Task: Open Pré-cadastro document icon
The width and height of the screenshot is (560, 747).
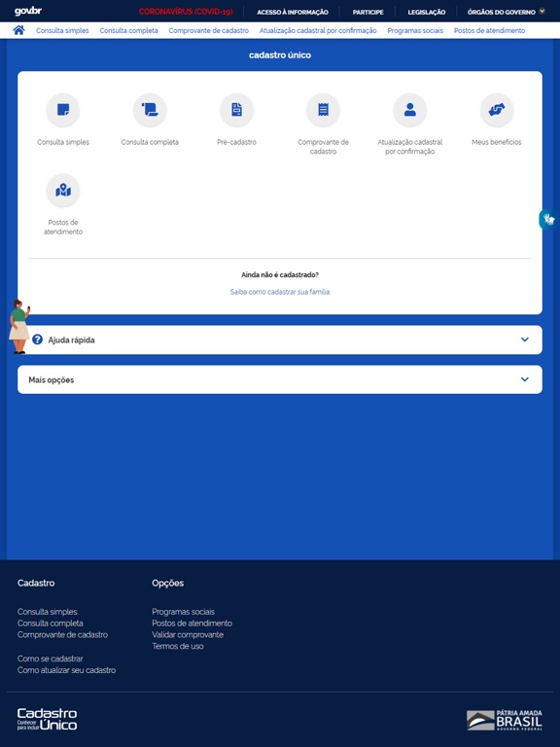Action: pos(236,110)
